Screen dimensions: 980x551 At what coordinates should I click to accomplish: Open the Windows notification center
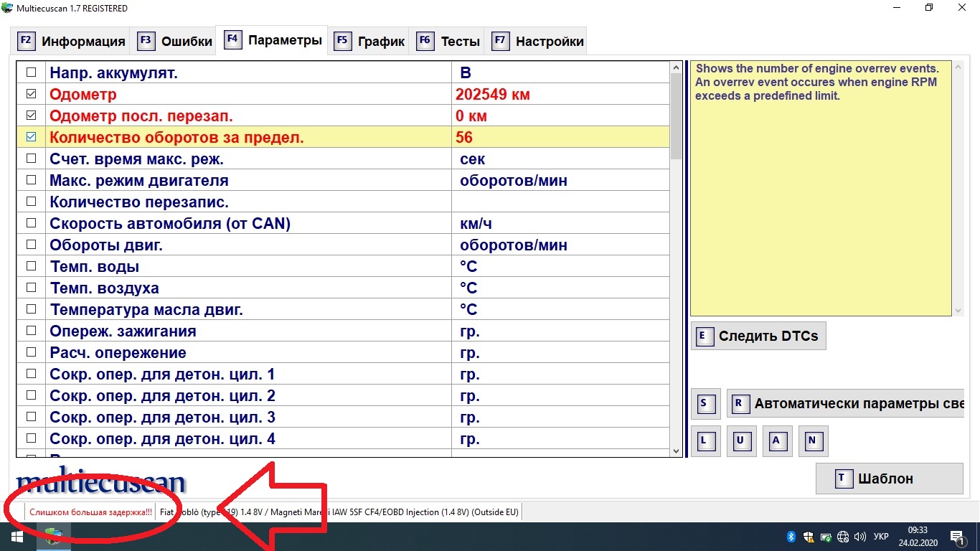pos(956,537)
